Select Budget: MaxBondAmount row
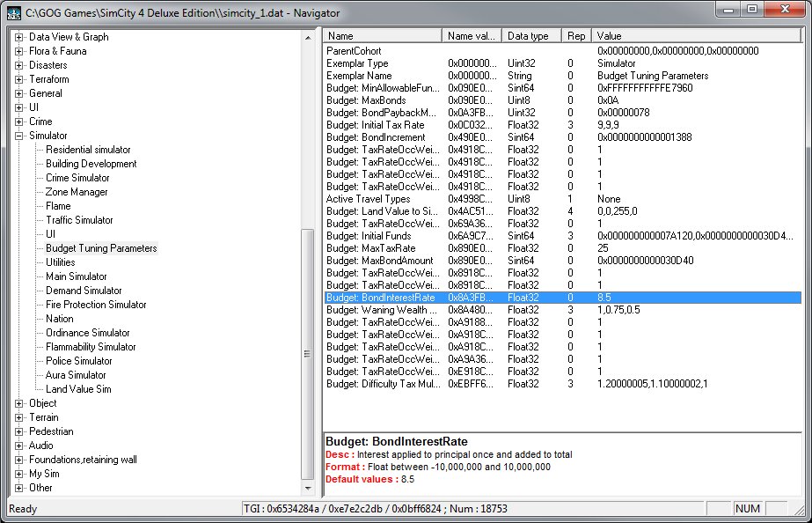812x523 pixels. pos(562,261)
